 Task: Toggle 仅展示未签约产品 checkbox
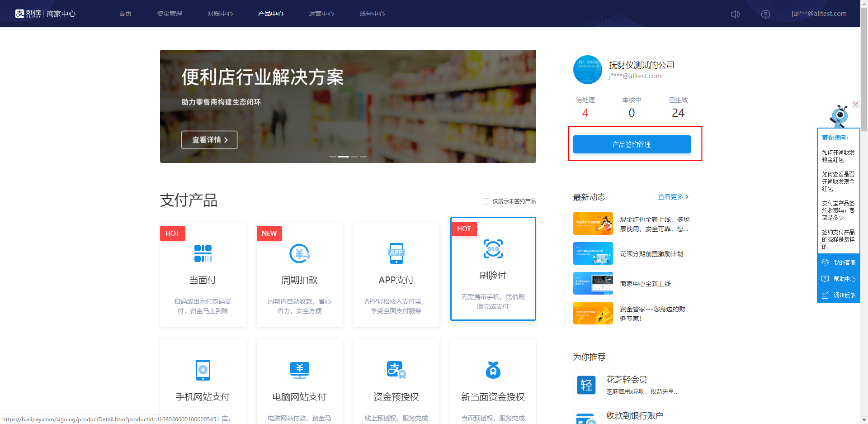pos(486,201)
